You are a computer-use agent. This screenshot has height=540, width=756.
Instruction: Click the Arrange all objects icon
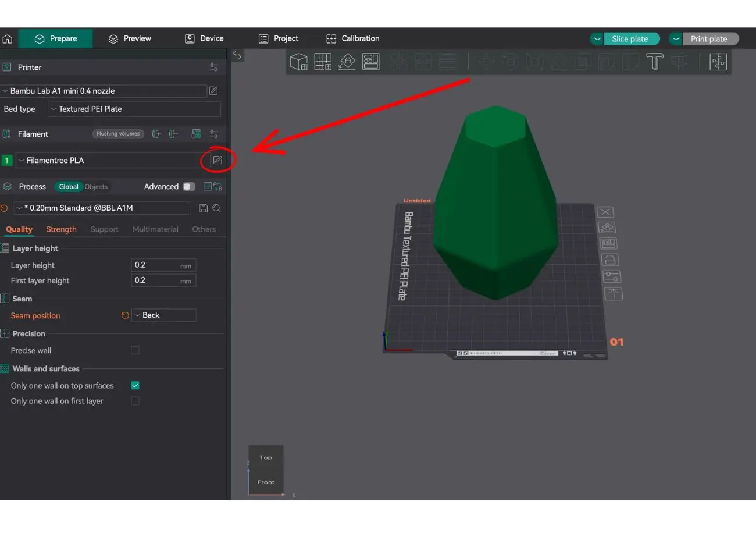tap(371, 62)
